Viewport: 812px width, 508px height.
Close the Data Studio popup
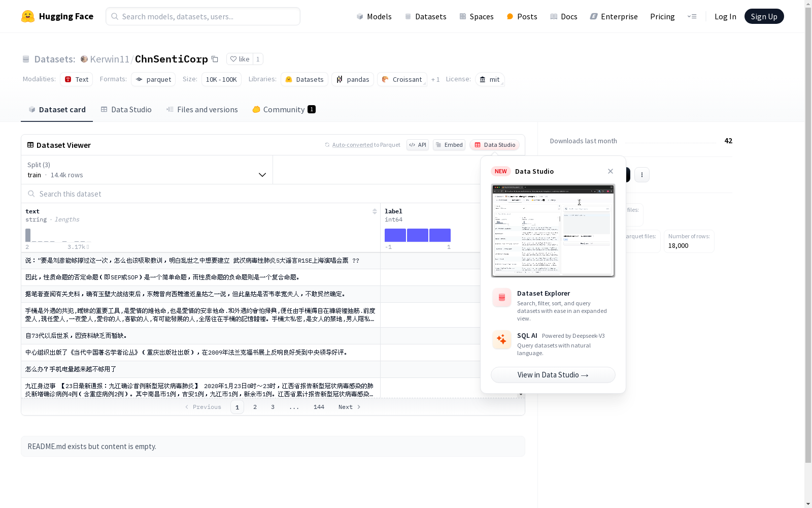click(611, 171)
